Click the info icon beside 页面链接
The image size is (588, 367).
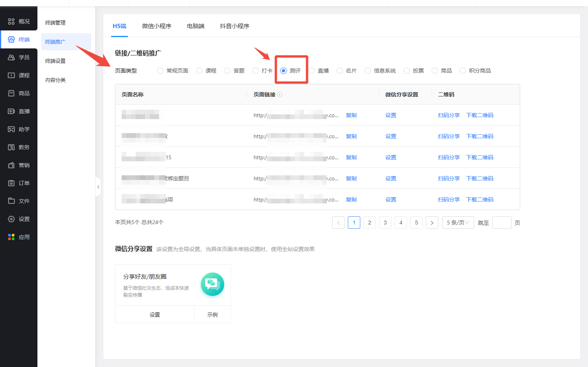(x=280, y=94)
